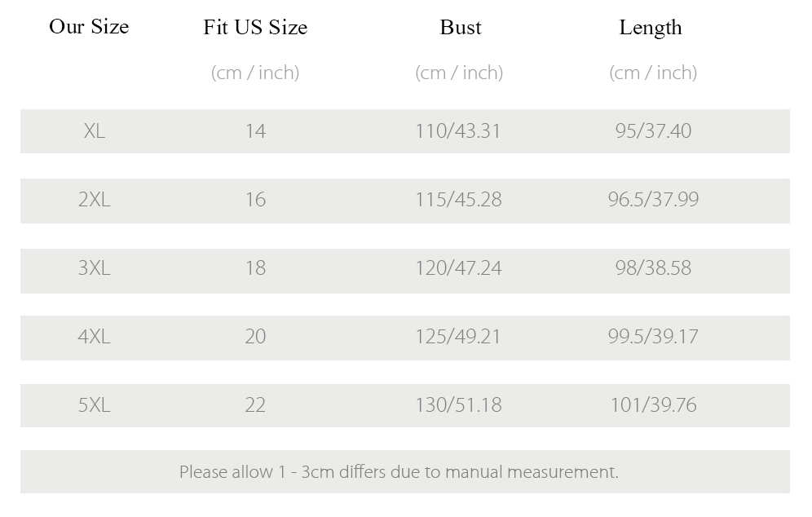Click the manual measurement note text
Viewport: 812px width, 517px height.
[x=399, y=472]
